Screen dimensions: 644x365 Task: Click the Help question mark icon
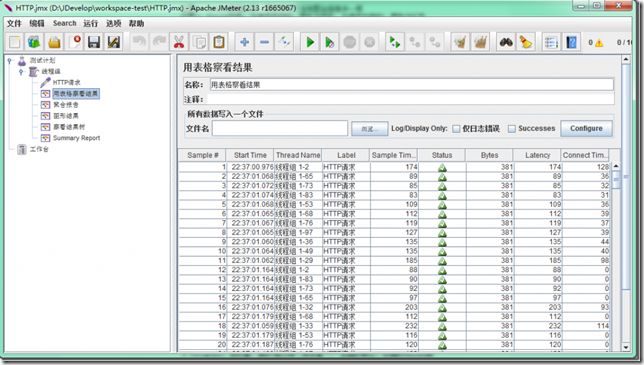click(x=571, y=42)
